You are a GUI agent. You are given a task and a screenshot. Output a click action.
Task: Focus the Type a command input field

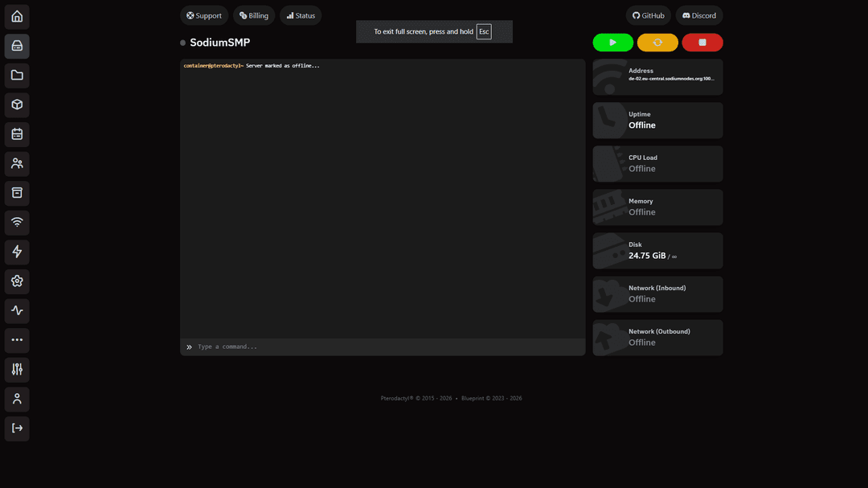pyautogui.click(x=383, y=347)
